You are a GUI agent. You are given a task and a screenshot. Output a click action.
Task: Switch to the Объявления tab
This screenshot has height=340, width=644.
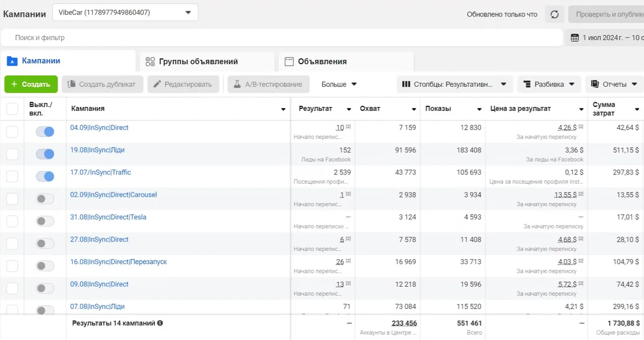coord(346,62)
